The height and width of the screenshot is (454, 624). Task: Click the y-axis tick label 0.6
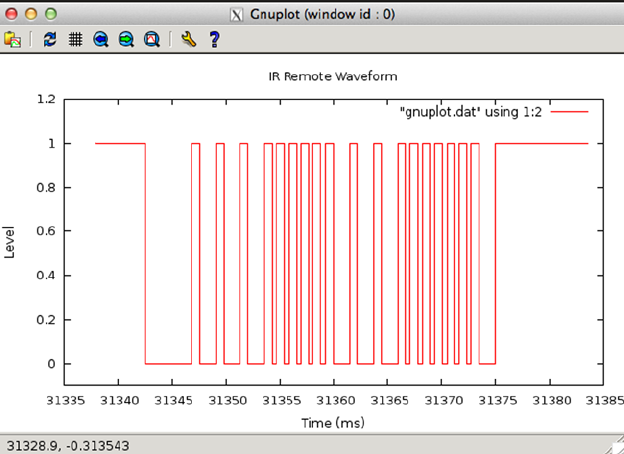point(46,231)
